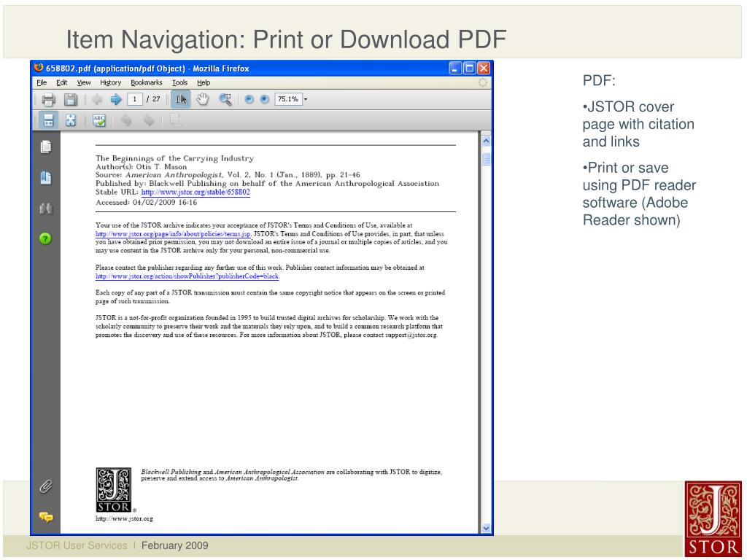Click the Rotate clockwise grey icon
747x560 pixels.
[x=149, y=120]
